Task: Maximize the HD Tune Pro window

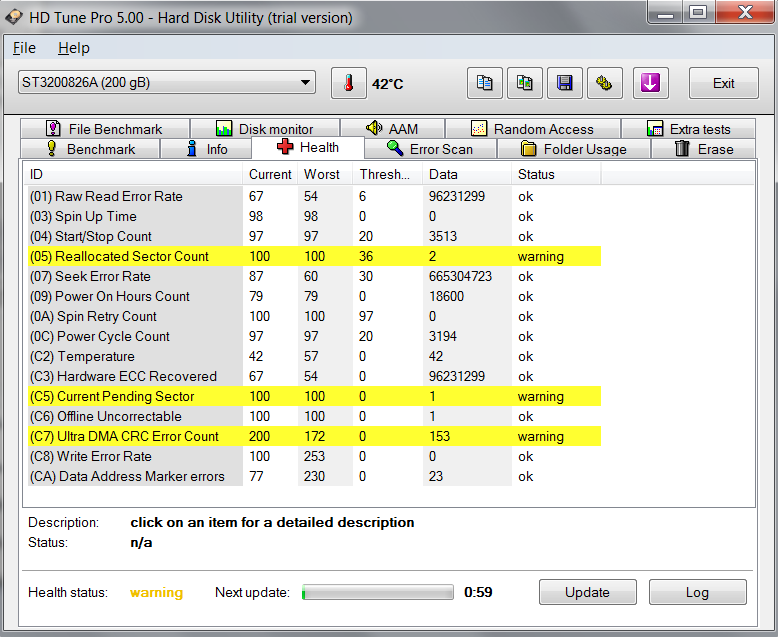Action: click(x=698, y=12)
